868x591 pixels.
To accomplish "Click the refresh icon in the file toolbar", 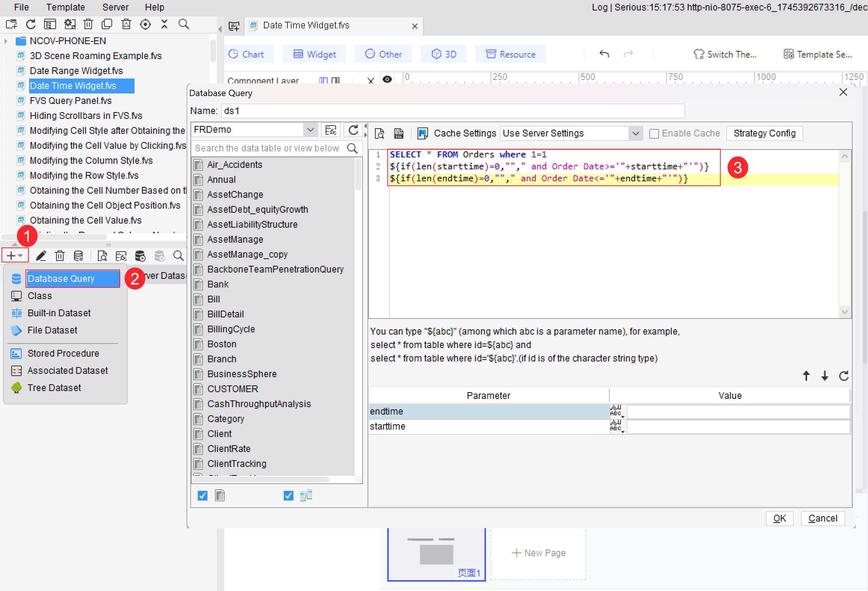I will [x=31, y=24].
